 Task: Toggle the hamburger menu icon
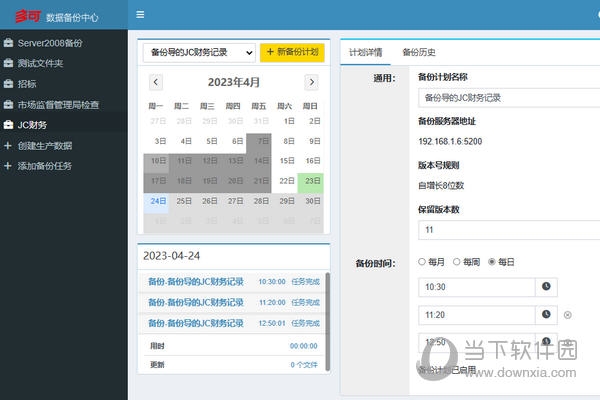(140, 15)
